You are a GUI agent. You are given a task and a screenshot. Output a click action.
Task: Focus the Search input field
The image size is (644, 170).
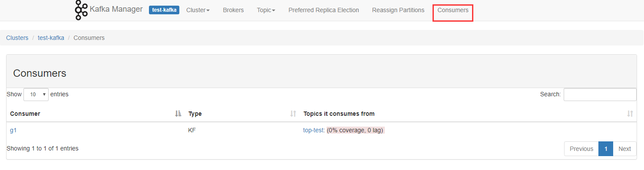(x=600, y=95)
